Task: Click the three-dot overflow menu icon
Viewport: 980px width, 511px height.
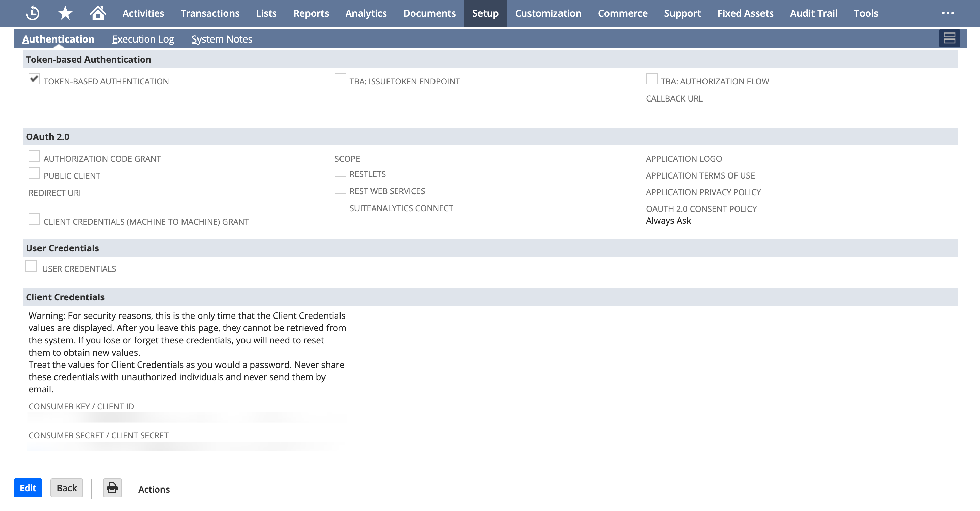Action: (x=947, y=13)
